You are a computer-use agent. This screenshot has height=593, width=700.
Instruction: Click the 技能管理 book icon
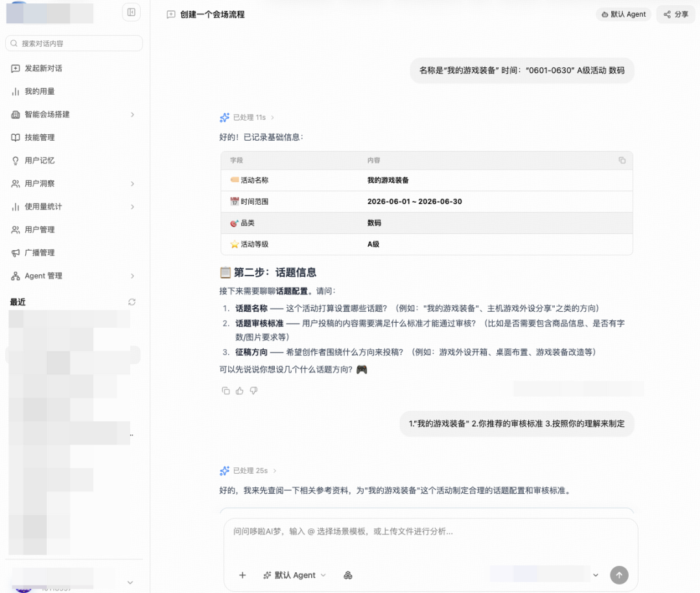(x=15, y=137)
